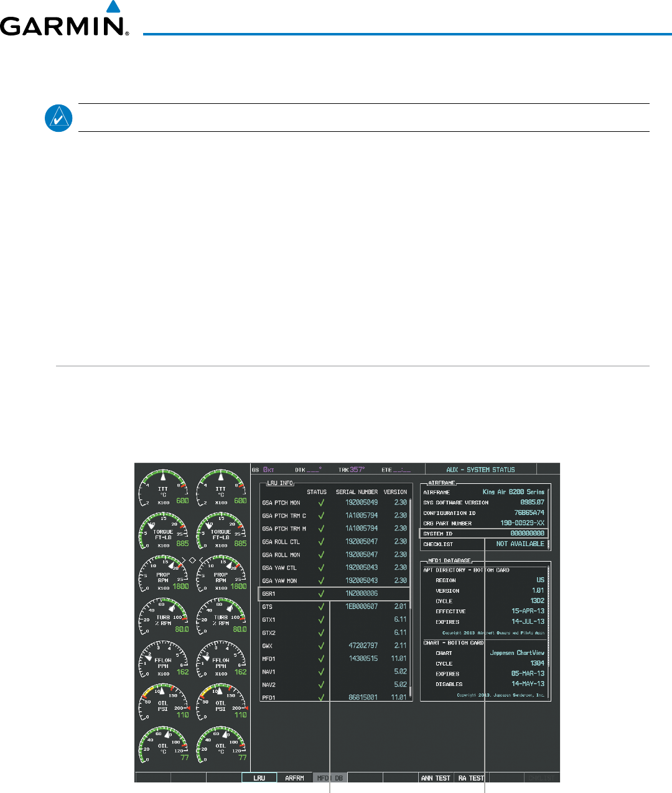Click the GS 0KT groundspeed readout

click(263, 470)
